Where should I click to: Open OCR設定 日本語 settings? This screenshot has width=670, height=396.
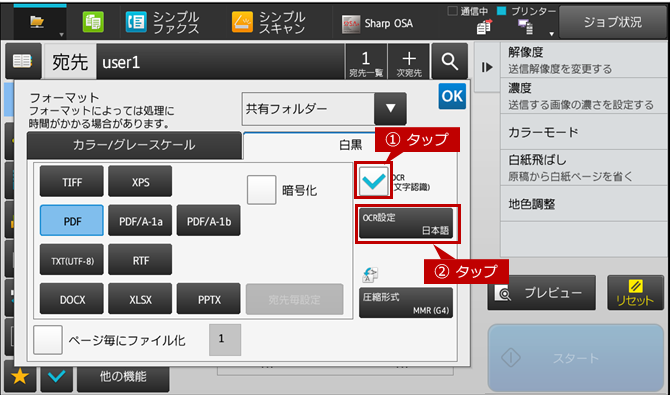(406, 223)
